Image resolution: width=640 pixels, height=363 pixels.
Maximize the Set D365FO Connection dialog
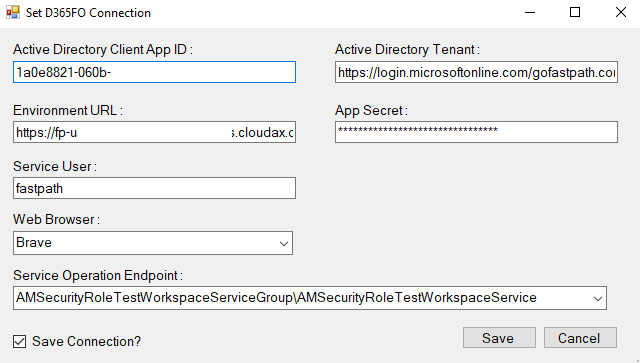click(575, 13)
